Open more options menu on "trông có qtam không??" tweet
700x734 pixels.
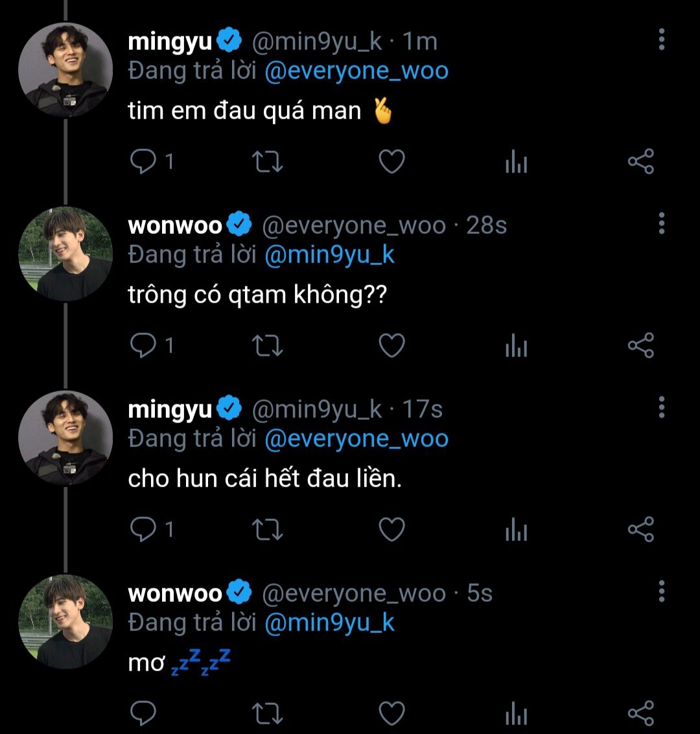click(661, 224)
